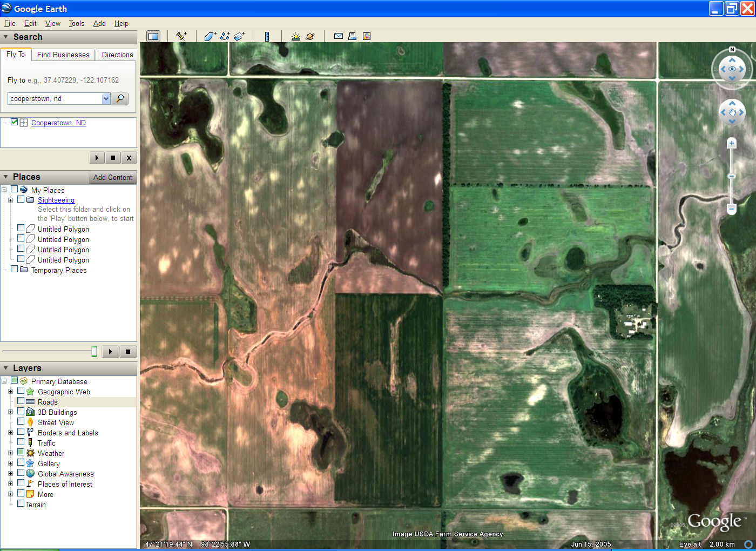756x551 pixels.
Task: Open the Fly to search history dropdown
Action: pyautogui.click(x=106, y=98)
